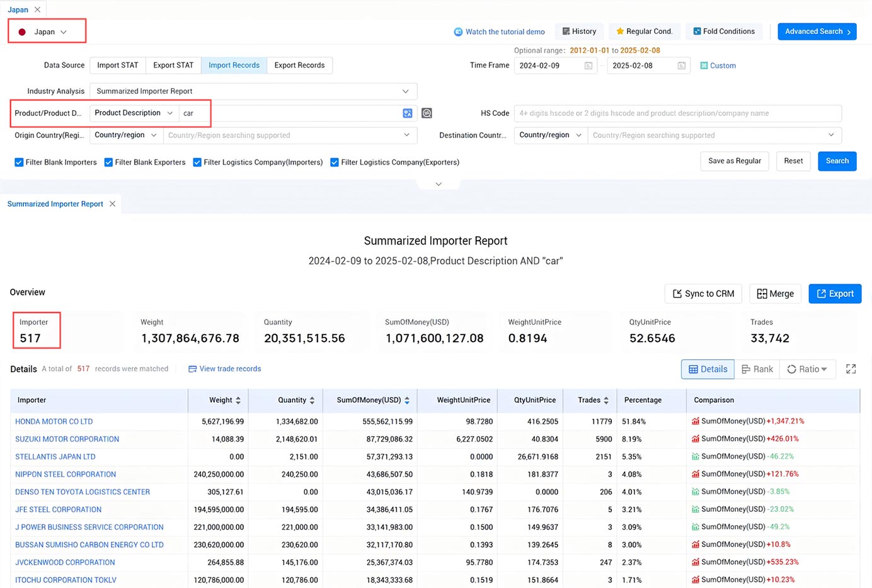Click comparison chart icon for Stellantis Japan
Image resolution: width=872 pixels, height=588 pixels.
point(696,456)
